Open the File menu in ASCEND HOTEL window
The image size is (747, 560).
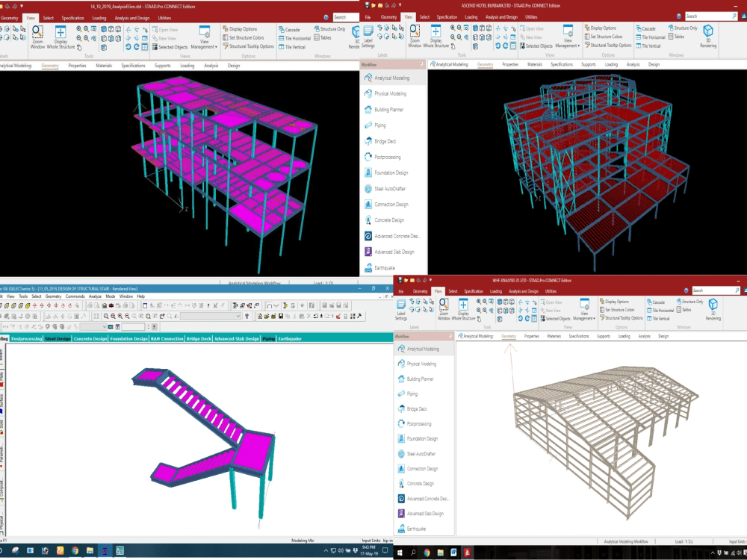coord(368,17)
